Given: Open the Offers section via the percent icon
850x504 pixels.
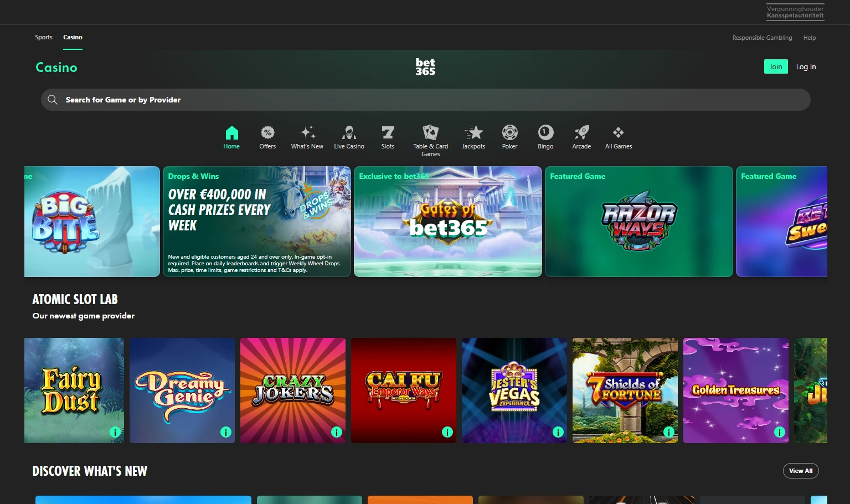Looking at the screenshot, I should 267,133.
